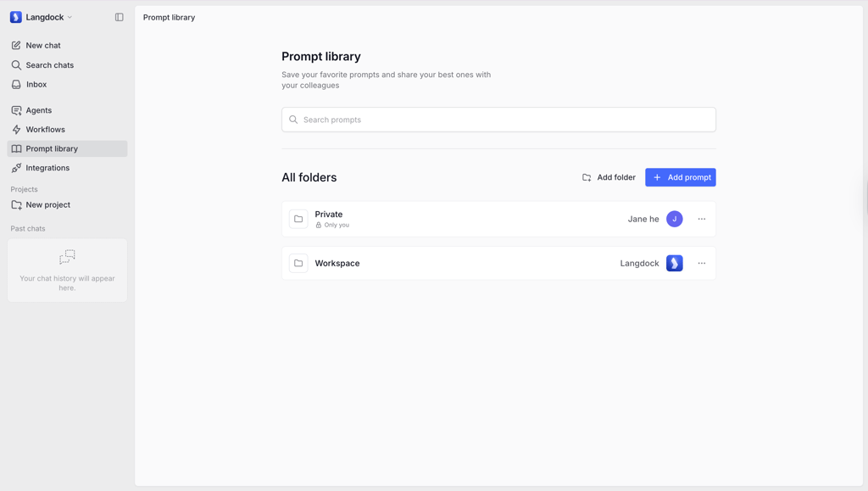
Task: Click the Integrations plug icon
Action: pyautogui.click(x=16, y=168)
